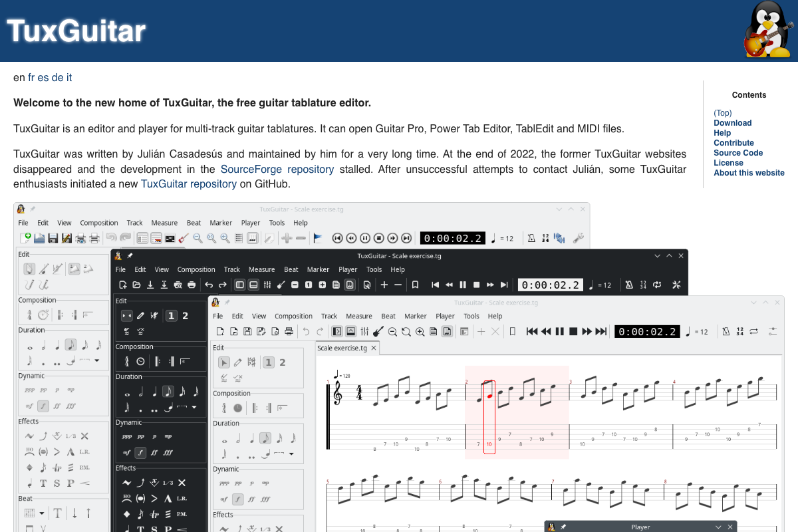Select the ff dynamic in the dark window

154,452
